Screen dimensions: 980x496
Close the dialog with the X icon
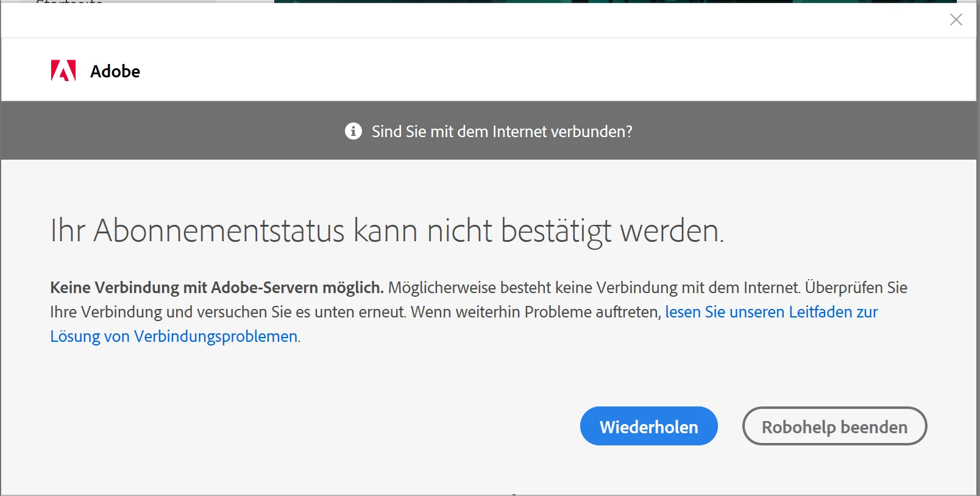click(956, 19)
